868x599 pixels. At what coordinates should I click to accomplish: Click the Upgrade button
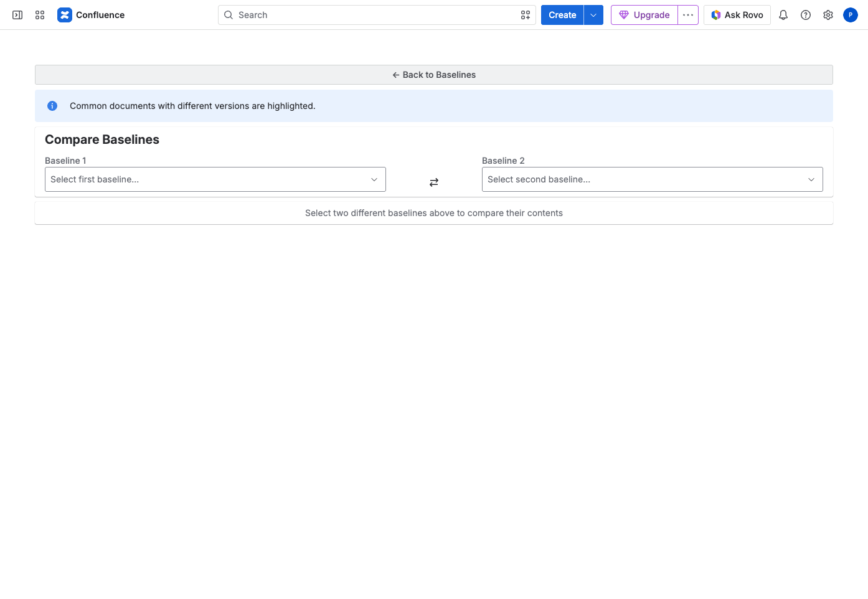click(644, 15)
